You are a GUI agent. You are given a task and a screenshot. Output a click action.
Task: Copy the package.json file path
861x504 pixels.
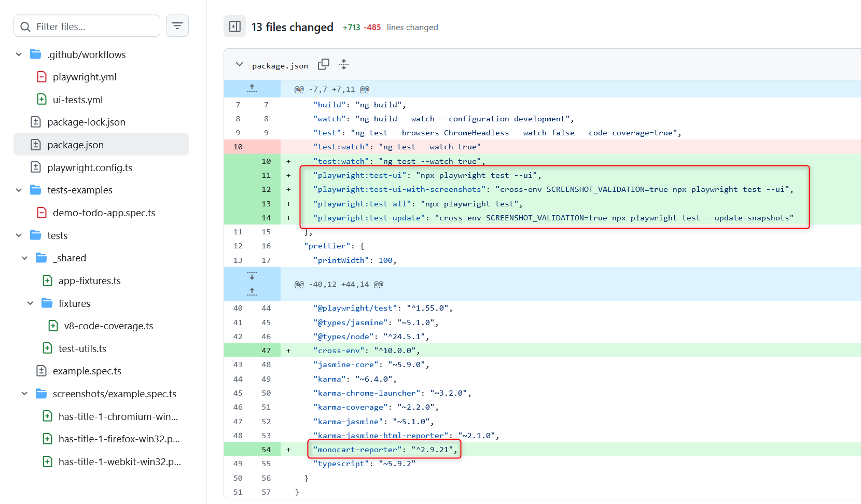pos(324,64)
